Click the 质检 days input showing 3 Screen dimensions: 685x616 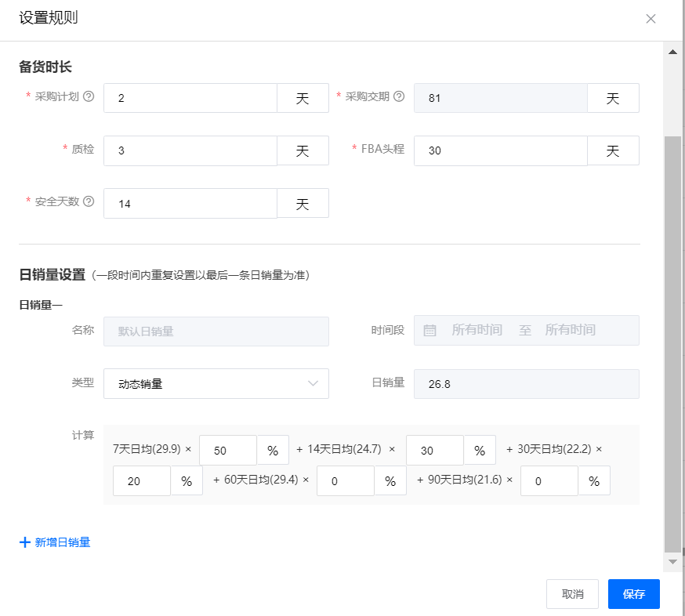pyautogui.click(x=190, y=150)
